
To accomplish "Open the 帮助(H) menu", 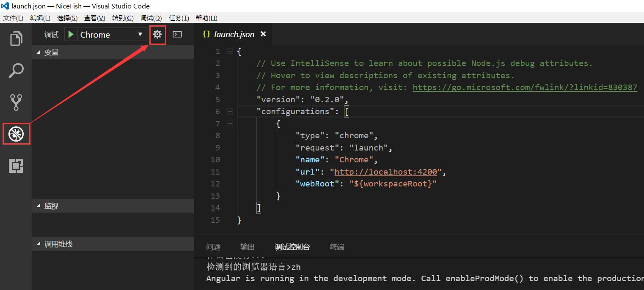I will coord(206,18).
